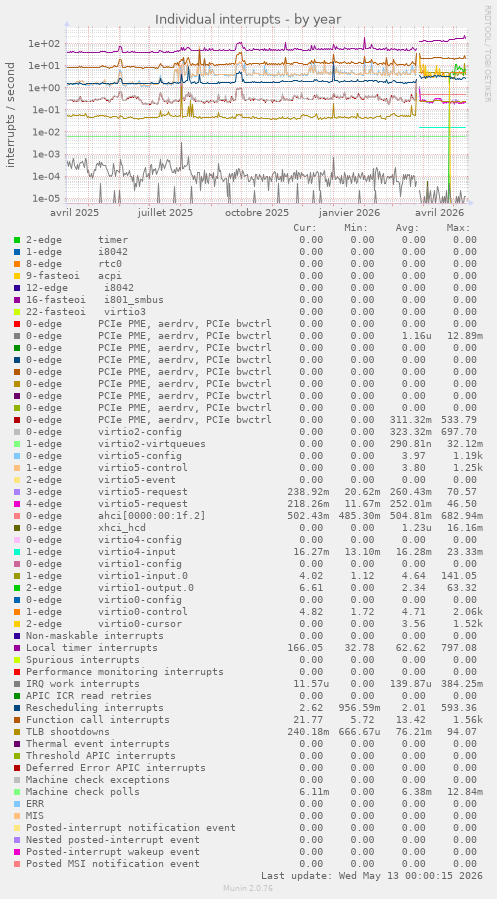The width and height of the screenshot is (497, 899).
Task: Click the Cur: column header
Action: [x=308, y=228]
